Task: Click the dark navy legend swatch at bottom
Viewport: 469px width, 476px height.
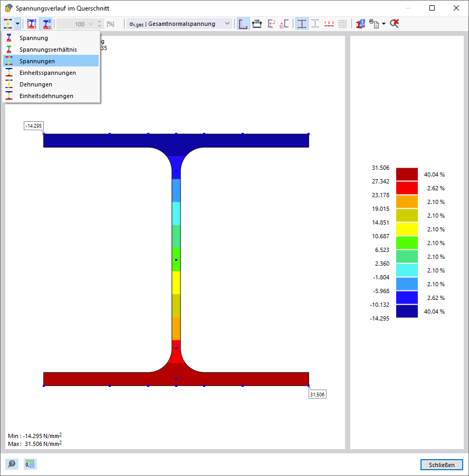Action: pos(407,311)
